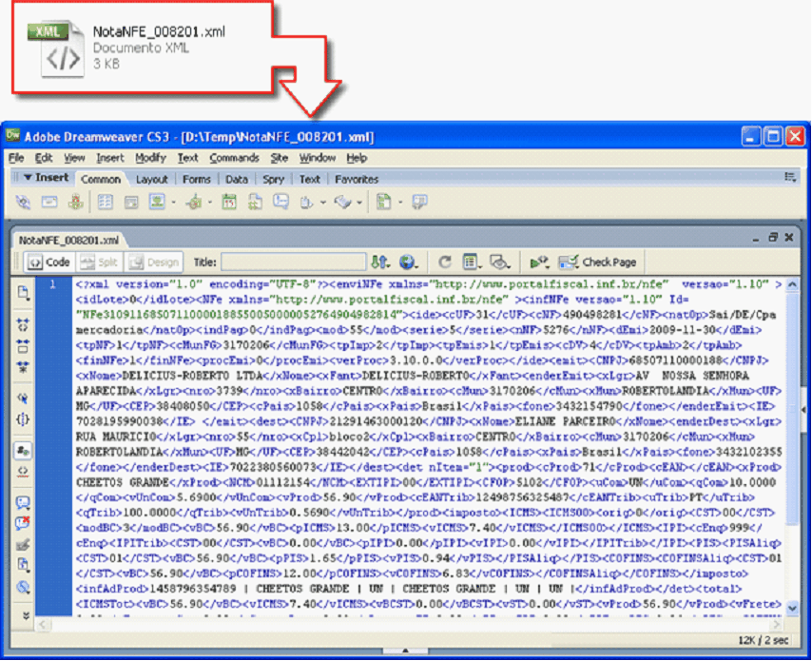Expand the Script button dropdown arrow
Image resolution: width=812 pixels, height=661 pixels.
click(x=359, y=202)
